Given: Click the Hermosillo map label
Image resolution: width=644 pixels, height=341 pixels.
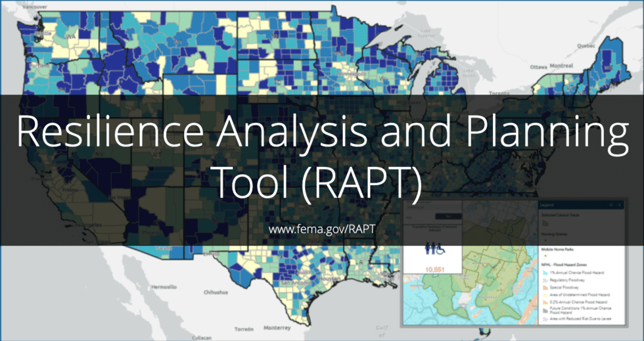Looking at the screenshot, I should pyautogui.click(x=164, y=286).
